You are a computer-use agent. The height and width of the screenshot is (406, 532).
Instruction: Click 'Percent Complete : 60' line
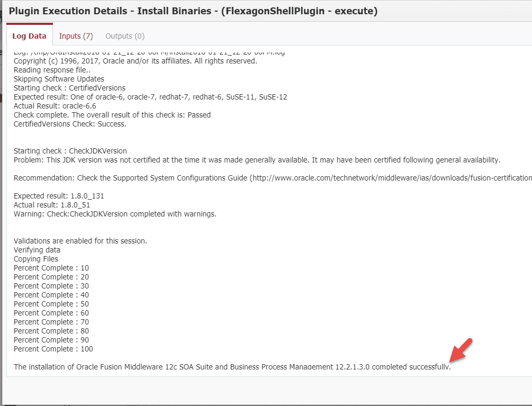51,313
